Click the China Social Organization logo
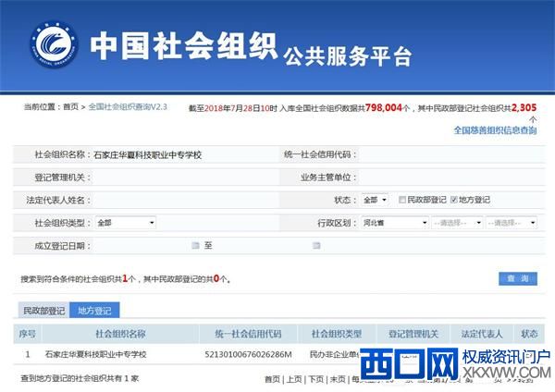Viewport: 555px width, 392px height. click(x=49, y=46)
